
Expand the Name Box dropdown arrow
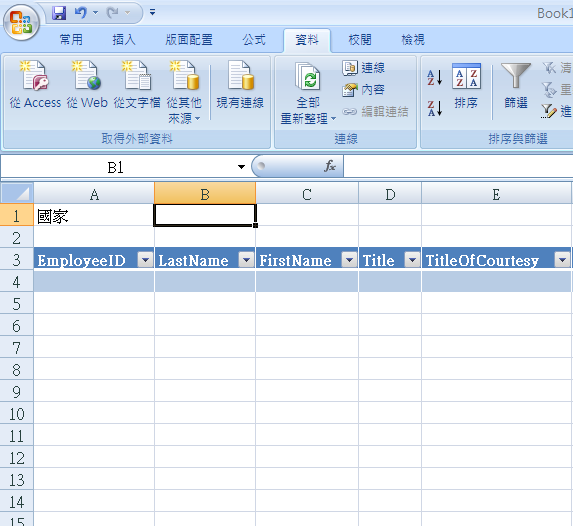(241, 167)
